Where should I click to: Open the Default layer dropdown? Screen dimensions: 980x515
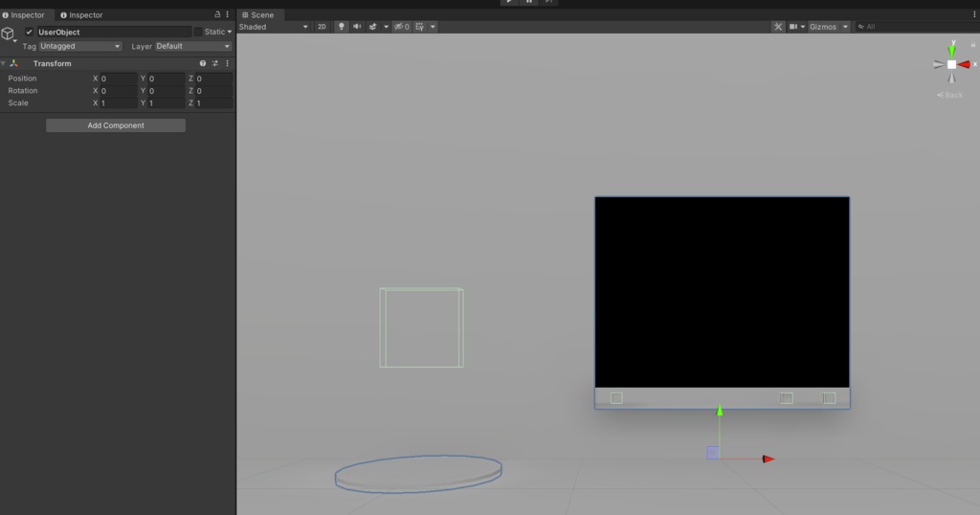(x=193, y=46)
